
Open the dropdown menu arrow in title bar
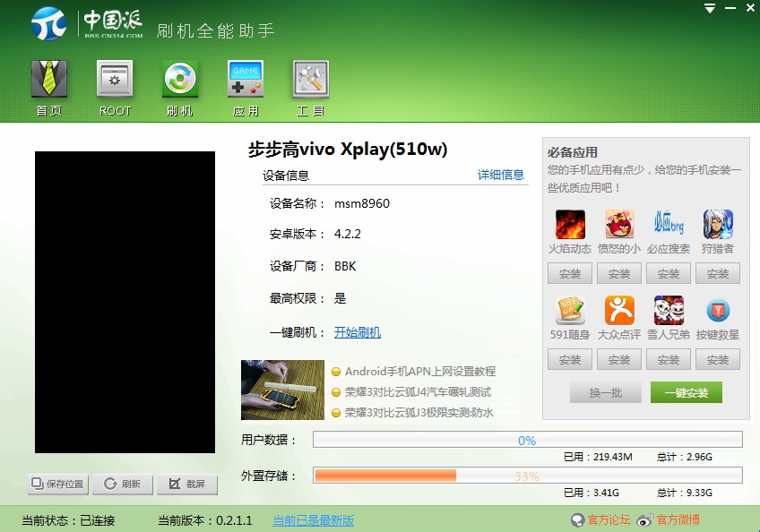tap(710, 8)
